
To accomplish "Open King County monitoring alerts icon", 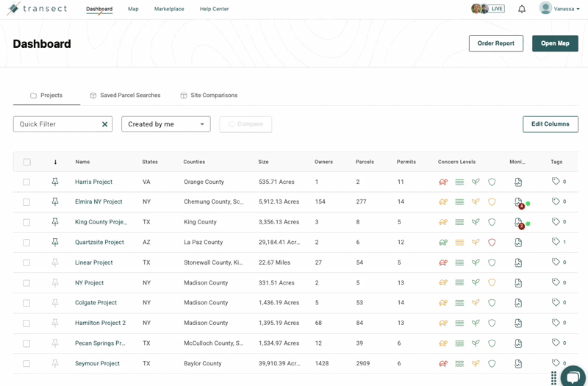I will [x=520, y=223].
